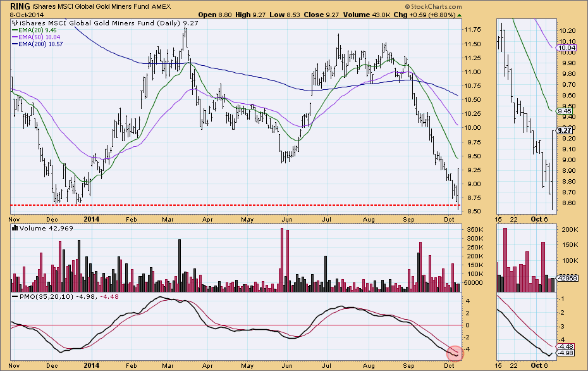588x371 pixels.
Task: Click the boxed 9.27 price in the zoom panel
Action: [x=565, y=130]
